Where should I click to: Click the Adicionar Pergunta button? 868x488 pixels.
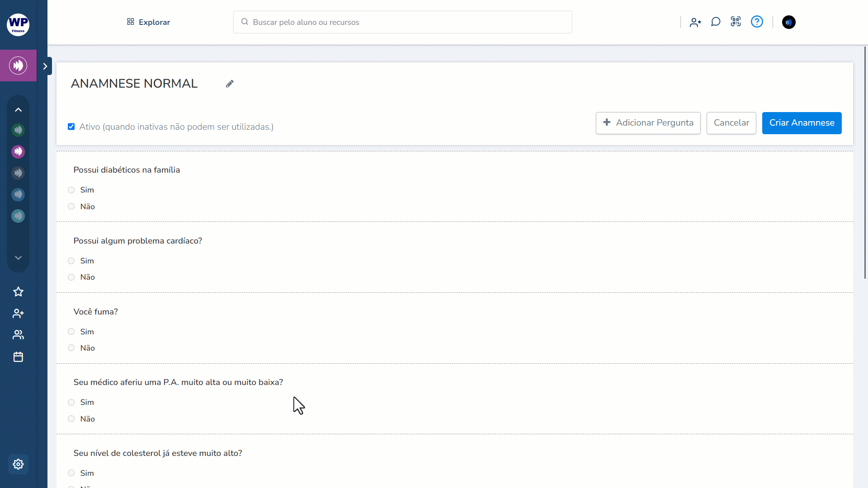648,123
